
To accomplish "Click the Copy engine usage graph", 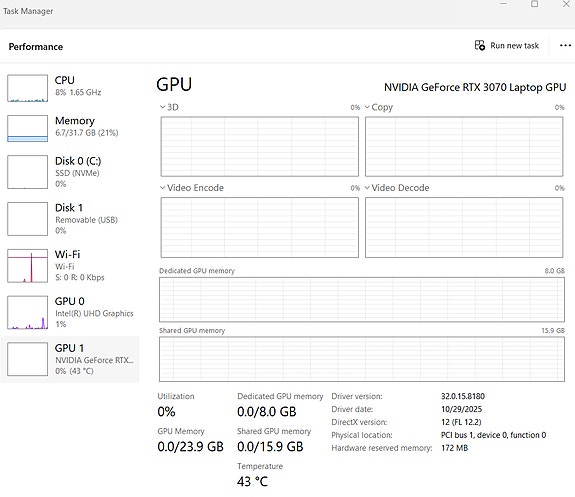I will [464, 147].
